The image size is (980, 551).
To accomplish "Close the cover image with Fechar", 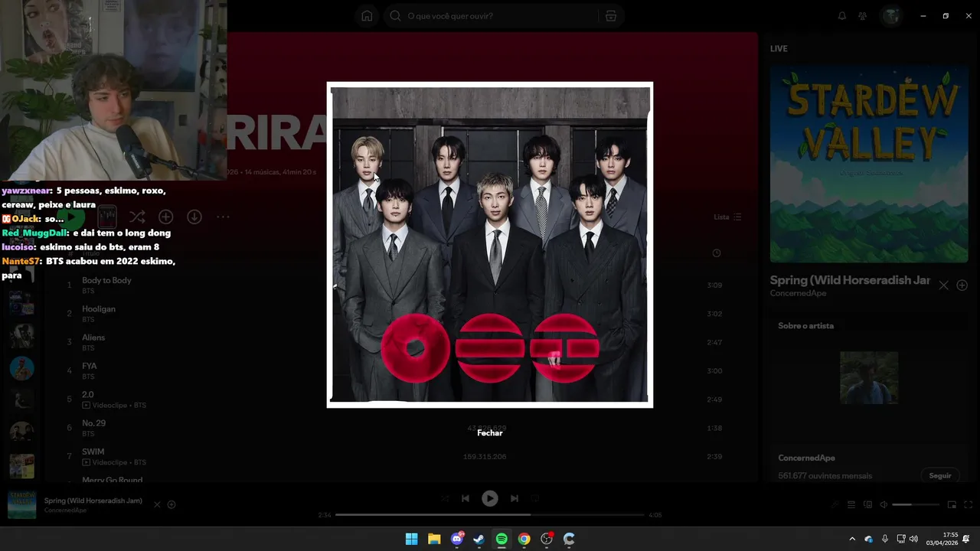I will click(x=490, y=433).
